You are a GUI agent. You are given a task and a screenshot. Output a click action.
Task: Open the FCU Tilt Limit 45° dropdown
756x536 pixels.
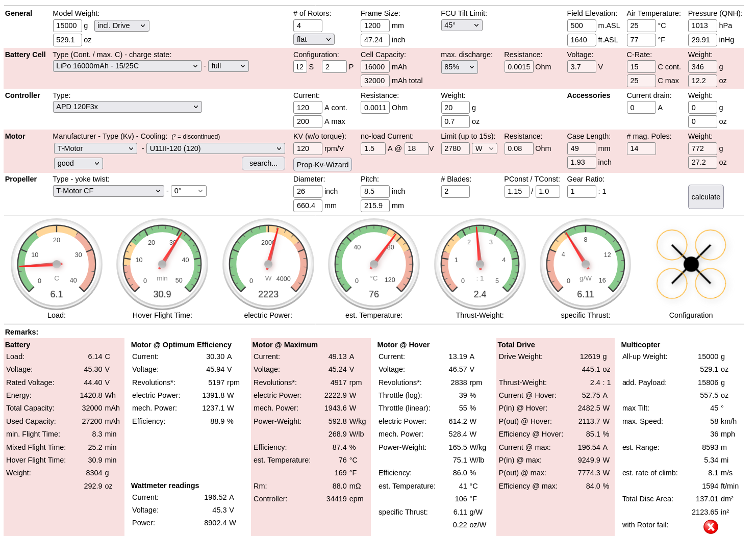pos(461,25)
